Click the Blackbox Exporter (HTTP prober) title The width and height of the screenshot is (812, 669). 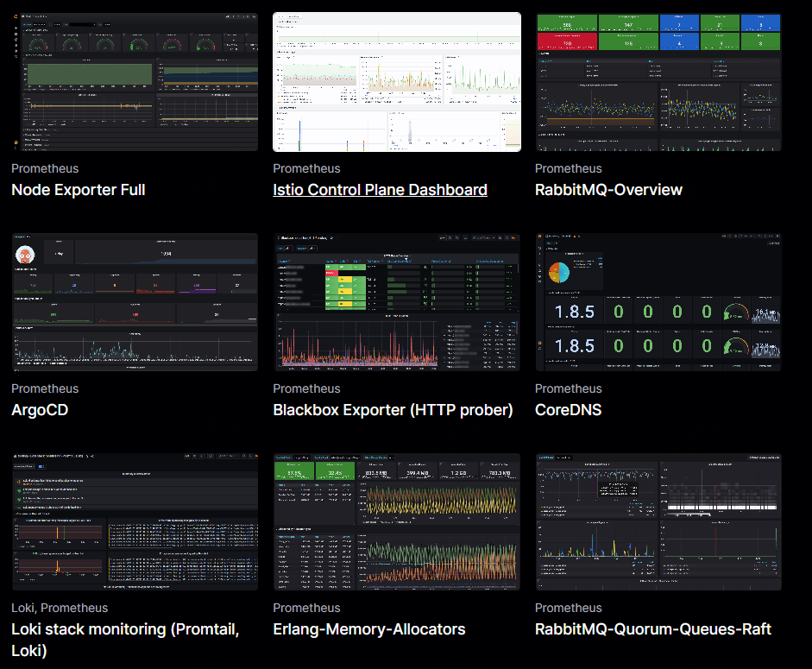click(393, 410)
